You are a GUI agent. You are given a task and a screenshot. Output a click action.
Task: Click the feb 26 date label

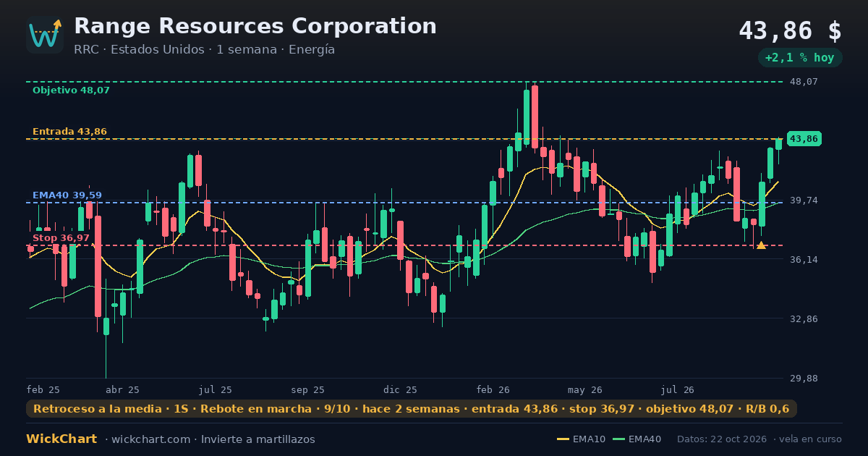[x=493, y=389]
